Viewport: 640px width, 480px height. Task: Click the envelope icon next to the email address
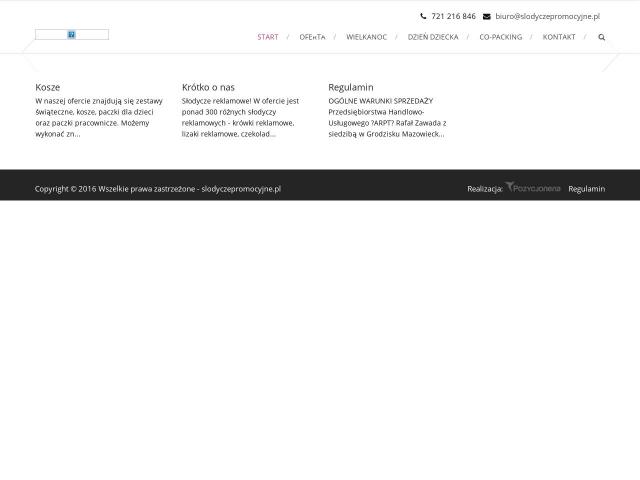click(487, 16)
